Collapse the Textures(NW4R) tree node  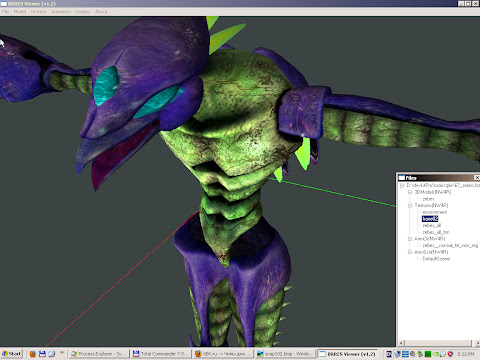coord(410,205)
